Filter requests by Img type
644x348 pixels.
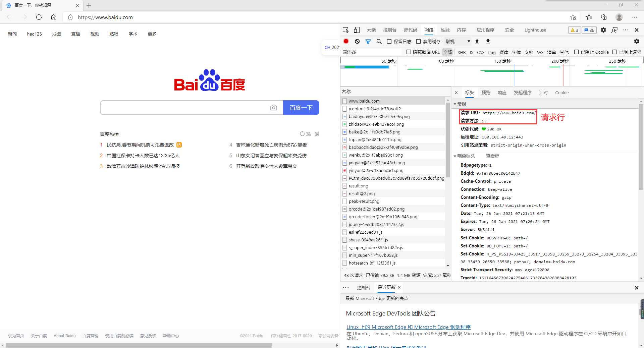pyautogui.click(x=492, y=52)
